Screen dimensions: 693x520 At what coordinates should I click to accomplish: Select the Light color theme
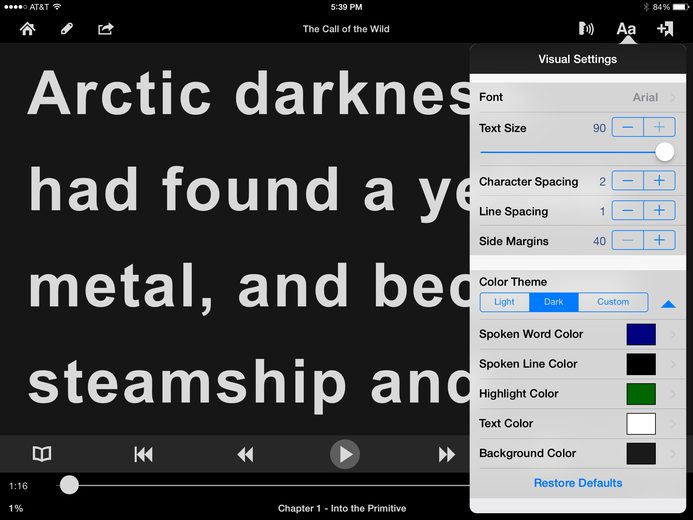tap(505, 302)
